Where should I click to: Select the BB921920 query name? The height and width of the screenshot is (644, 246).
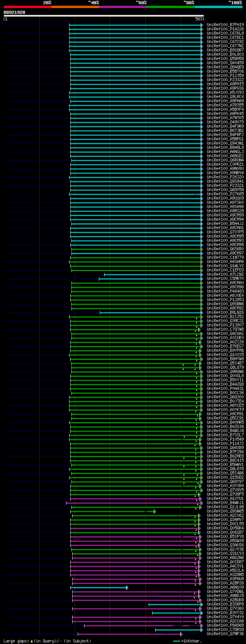[15, 12]
